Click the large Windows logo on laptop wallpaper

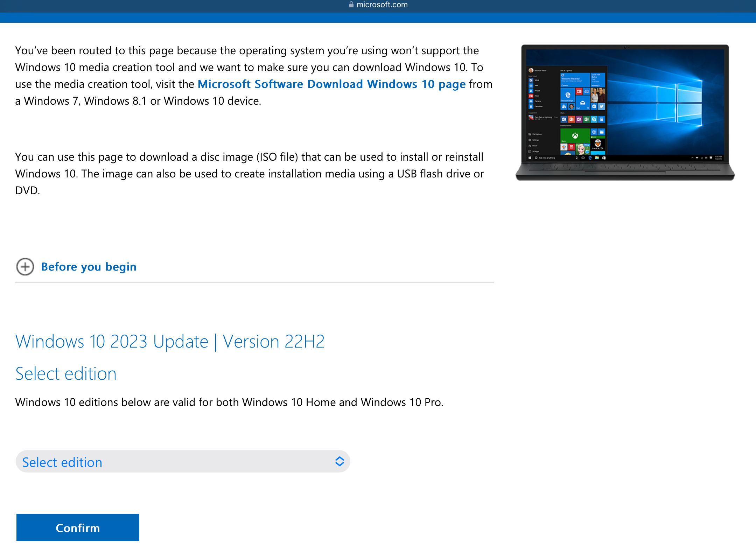[x=679, y=103]
